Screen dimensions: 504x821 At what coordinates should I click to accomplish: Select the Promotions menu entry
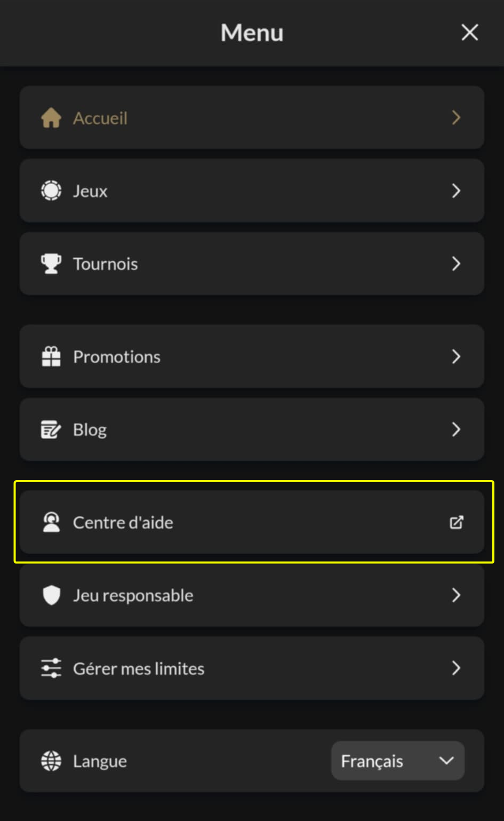pos(252,356)
